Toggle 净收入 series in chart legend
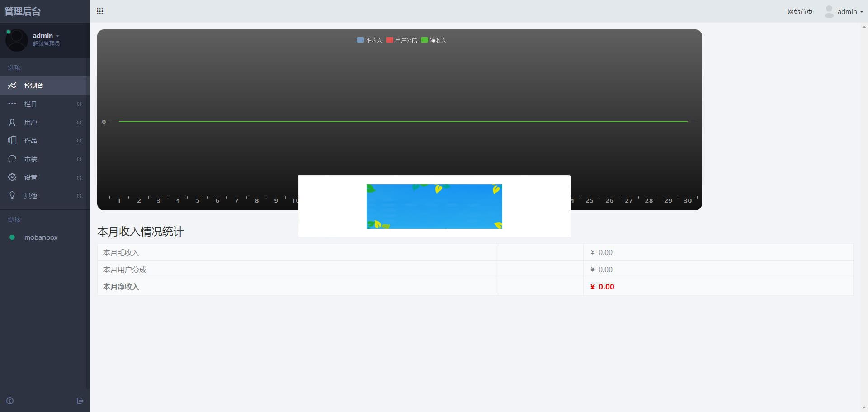The height and width of the screenshot is (412, 868). click(x=433, y=40)
